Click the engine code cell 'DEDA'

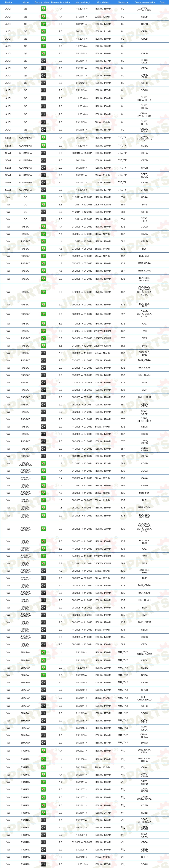144,675
